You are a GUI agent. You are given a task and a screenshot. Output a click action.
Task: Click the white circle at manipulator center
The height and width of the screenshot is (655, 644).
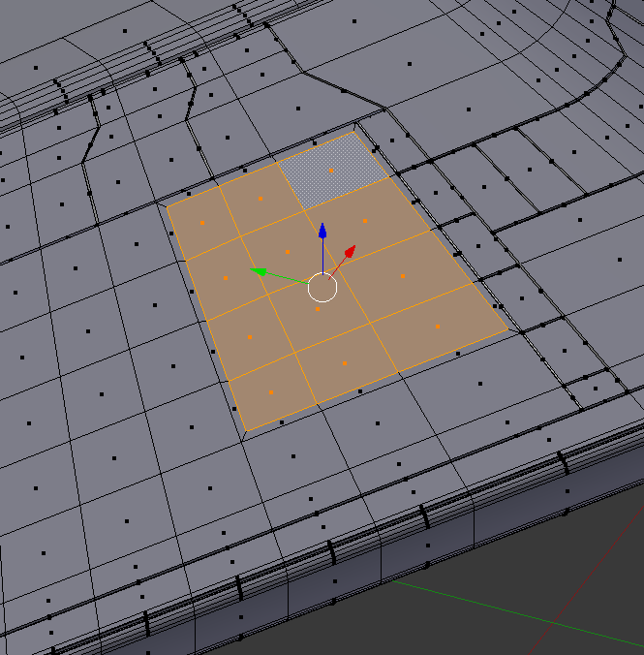point(322,288)
